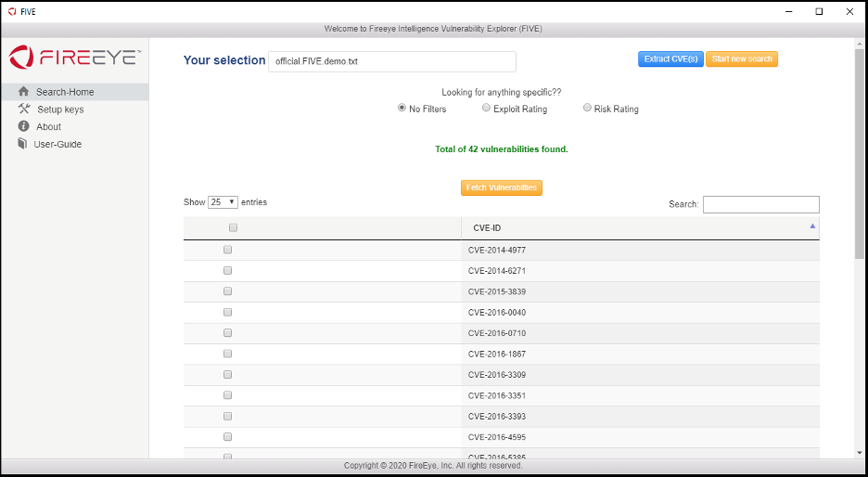868x477 pixels.
Task: Check the box for CVE-2016-0710
Action: (x=227, y=333)
